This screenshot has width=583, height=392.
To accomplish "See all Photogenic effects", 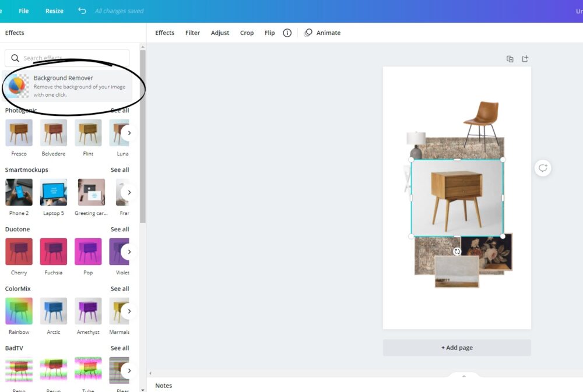I will pos(120,110).
